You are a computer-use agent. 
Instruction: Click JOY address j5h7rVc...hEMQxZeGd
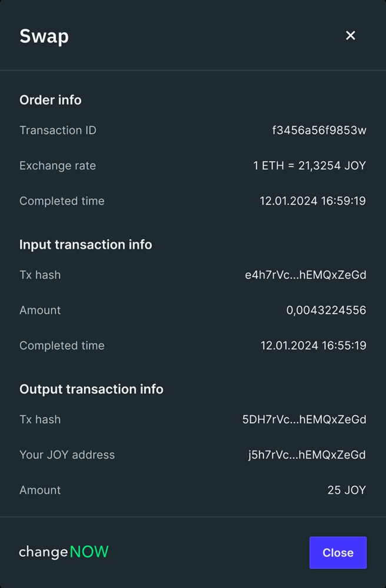click(x=307, y=455)
